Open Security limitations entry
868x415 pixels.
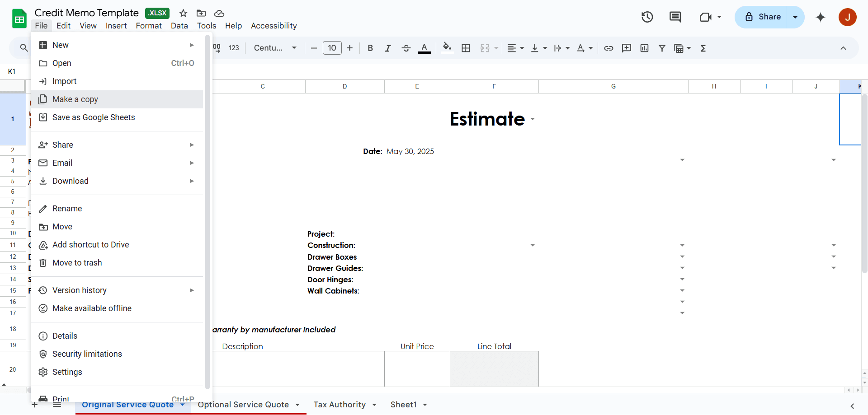(117, 354)
